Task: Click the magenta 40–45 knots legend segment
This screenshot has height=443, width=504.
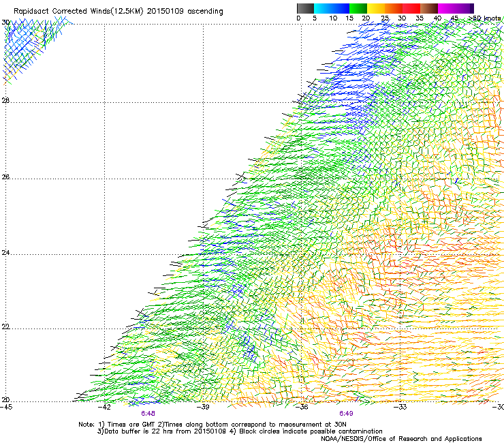Action: 447,8
